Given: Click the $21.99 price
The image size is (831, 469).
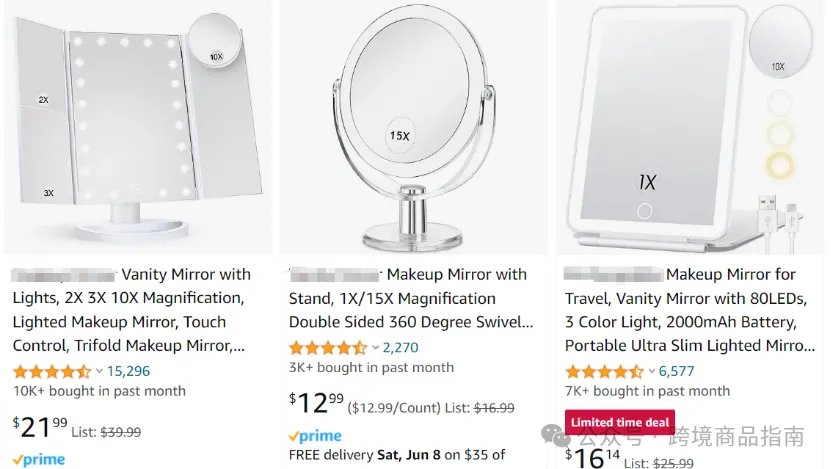Looking at the screenshot, I should click(x=40, y=427).
